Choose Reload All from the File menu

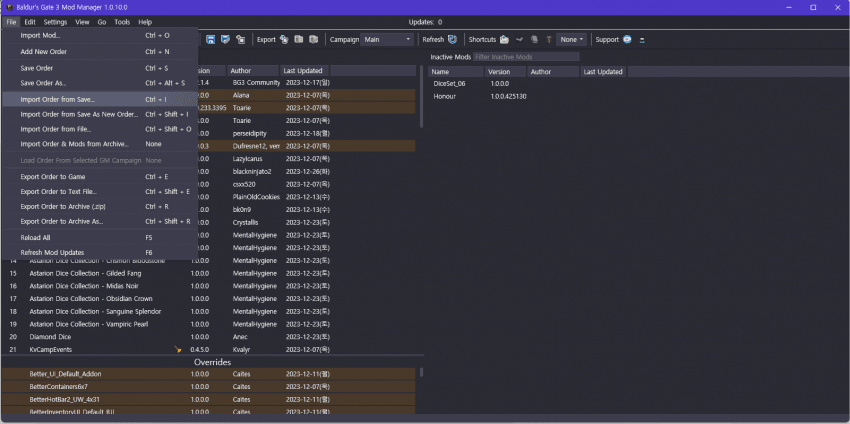coord(100,237)
